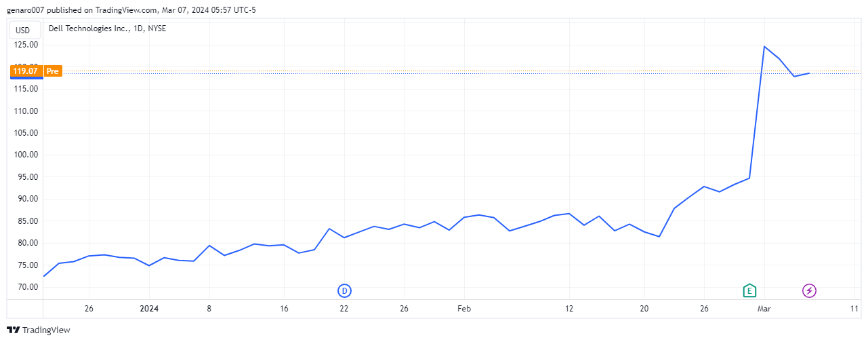The image size is (868, 342).
Task: Click the 80.00 price axis label
Action: [x=28, y=243]
